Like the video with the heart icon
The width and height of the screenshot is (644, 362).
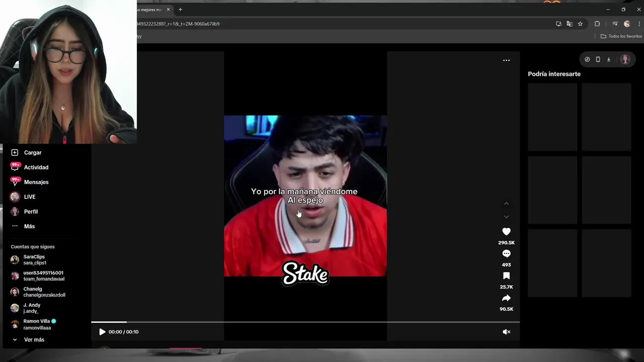[506, 231]
